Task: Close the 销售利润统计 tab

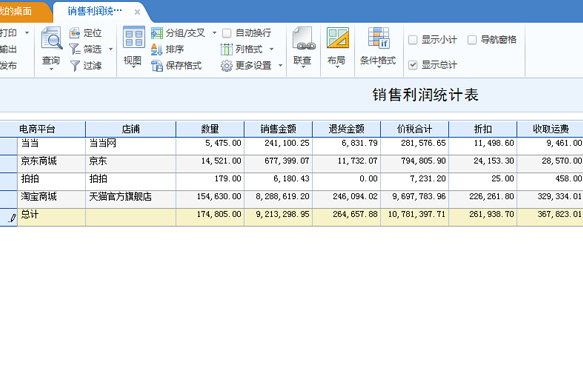Action: [x=137, y=12]
